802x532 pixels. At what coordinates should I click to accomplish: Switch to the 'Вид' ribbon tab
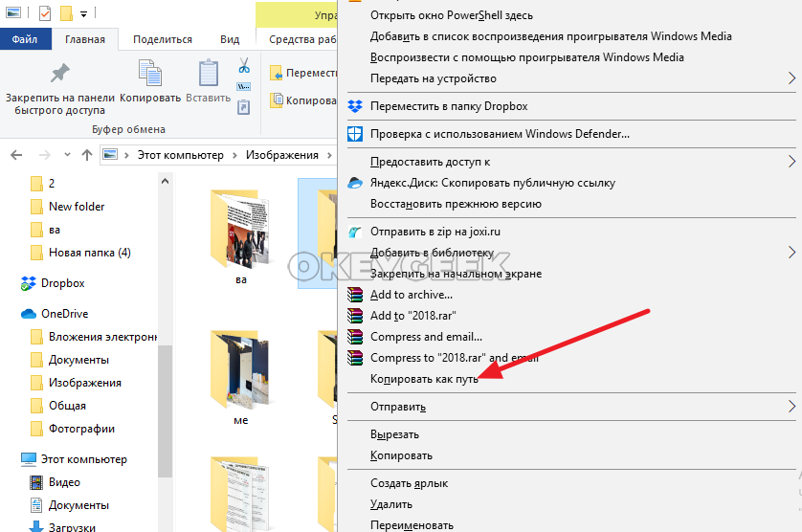pos(230,39)
